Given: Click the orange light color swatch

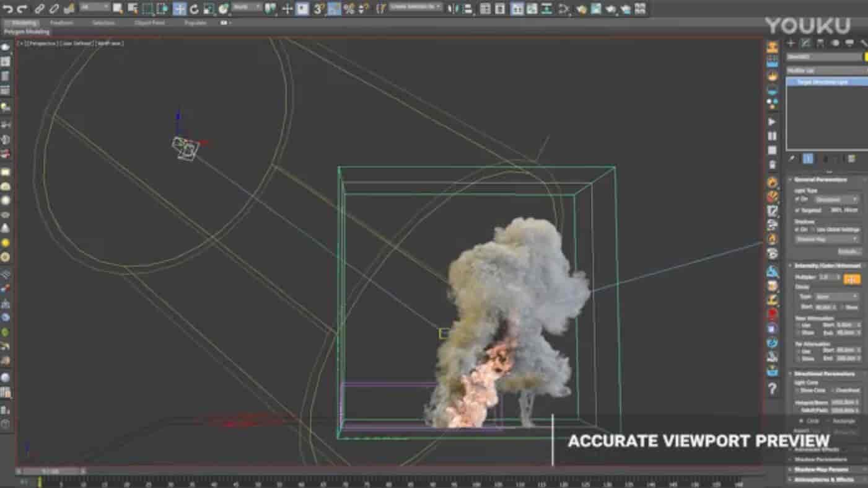Looking at the screenshot, I should pyautogui.click(x=852, y=279).
